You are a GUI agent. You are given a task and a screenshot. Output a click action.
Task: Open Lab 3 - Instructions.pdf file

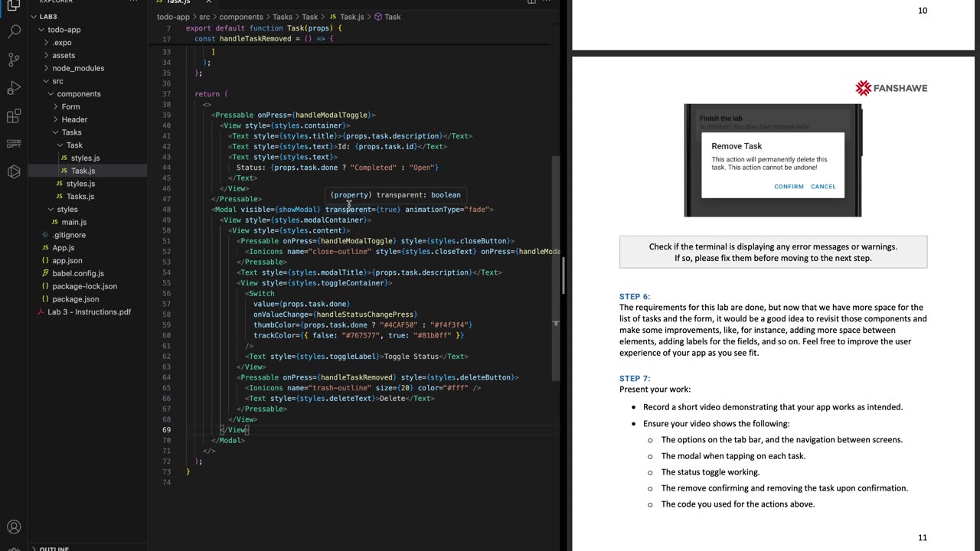89,312
